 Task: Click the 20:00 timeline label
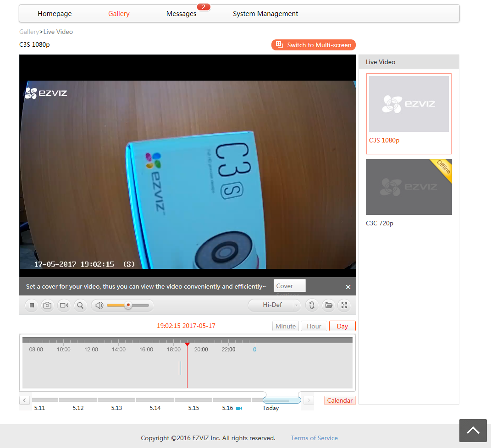coord(201,350)
